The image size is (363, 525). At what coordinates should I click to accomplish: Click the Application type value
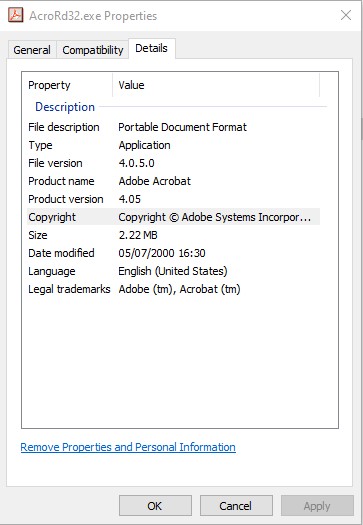click(x=144, y=145)
